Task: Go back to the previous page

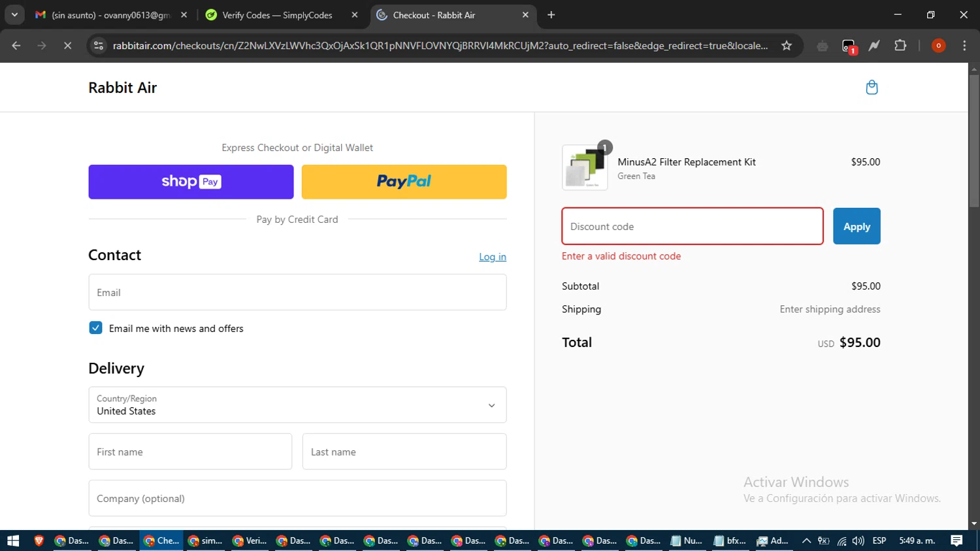Action: (16, 46)
